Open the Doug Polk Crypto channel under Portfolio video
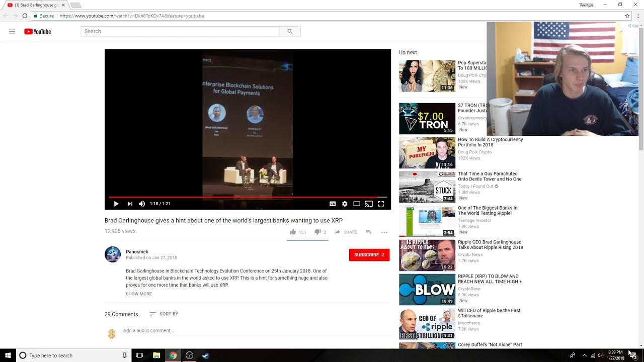The height and width of the screenshot is (362, 644). [475, 152]
